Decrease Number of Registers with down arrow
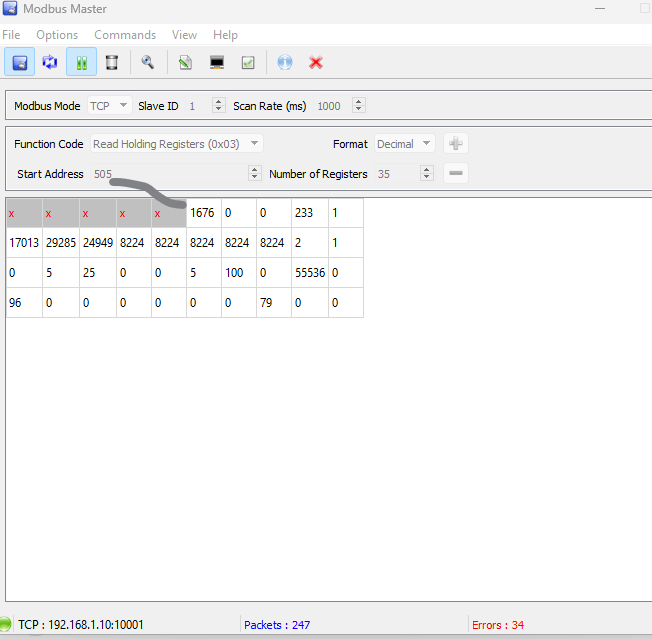Image resolution: width=652 pixels, height=639 pixels. point(427,177)
